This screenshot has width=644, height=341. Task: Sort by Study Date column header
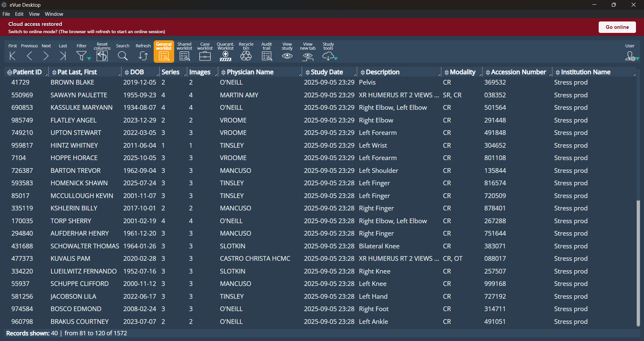[327, 72]
